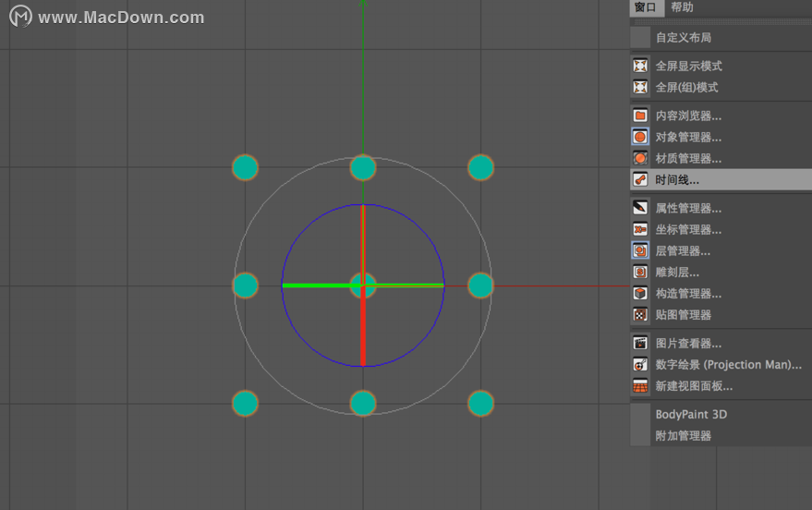Open 层管理器... entry

pos(683,251)
